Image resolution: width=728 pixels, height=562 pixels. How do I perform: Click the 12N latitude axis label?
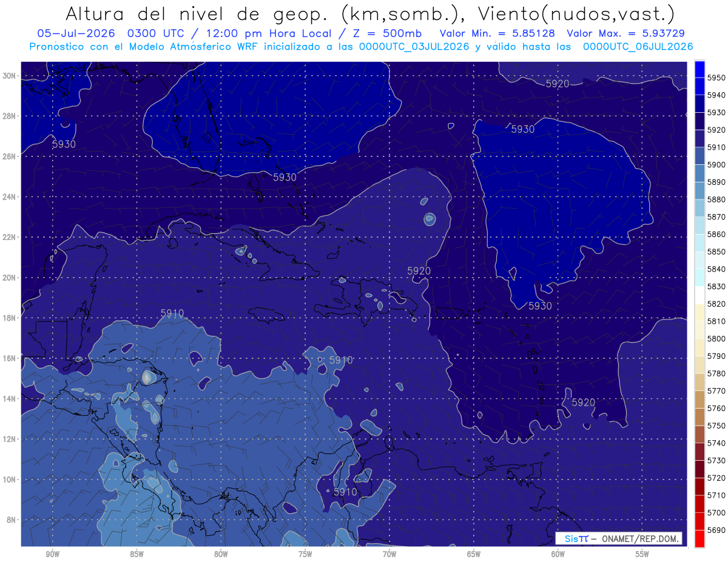[9, 439]
